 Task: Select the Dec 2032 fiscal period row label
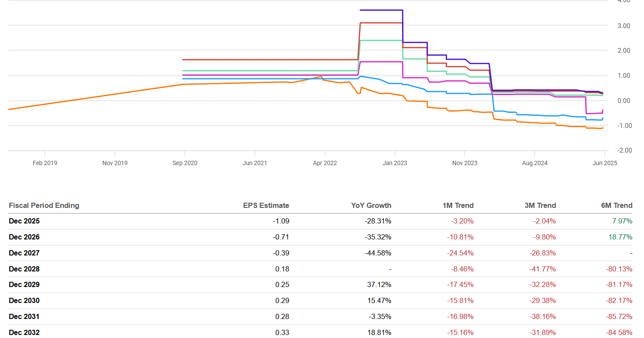click(x=24, y=333)
